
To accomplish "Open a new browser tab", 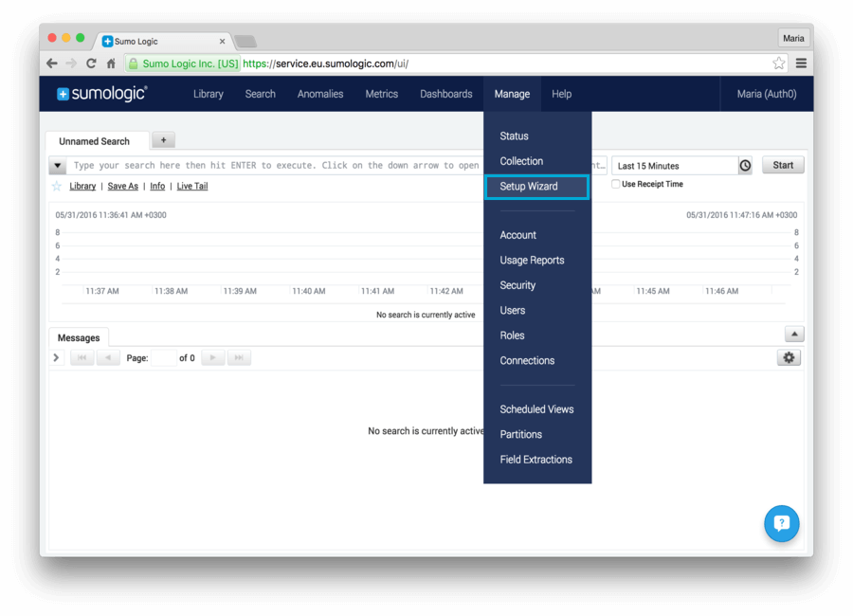I will (245, 42).
